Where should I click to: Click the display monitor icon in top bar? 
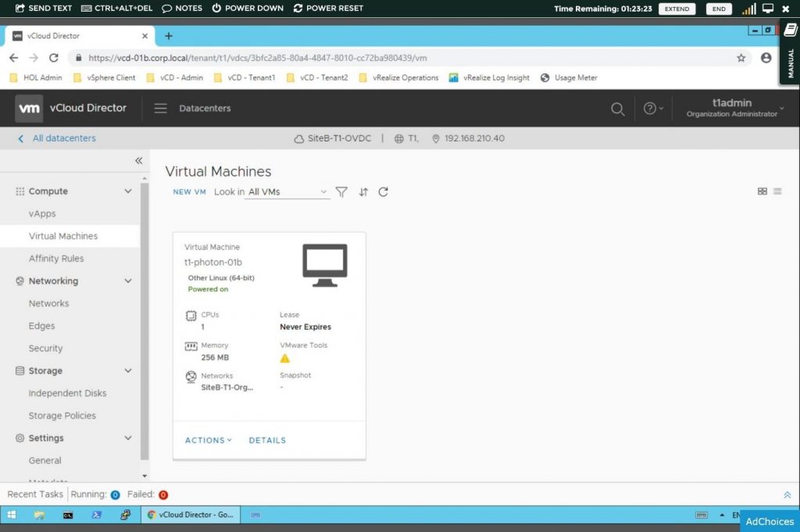tap(767, 8)
